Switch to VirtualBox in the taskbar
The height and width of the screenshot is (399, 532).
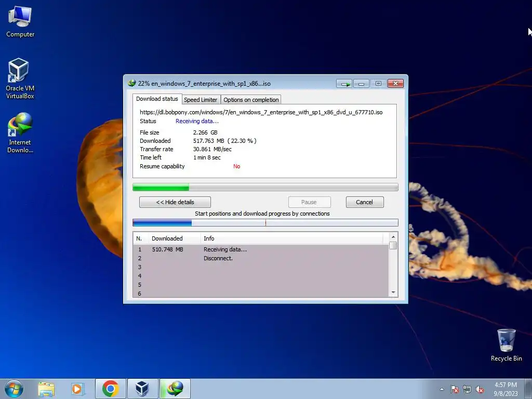tap(142, 389)
